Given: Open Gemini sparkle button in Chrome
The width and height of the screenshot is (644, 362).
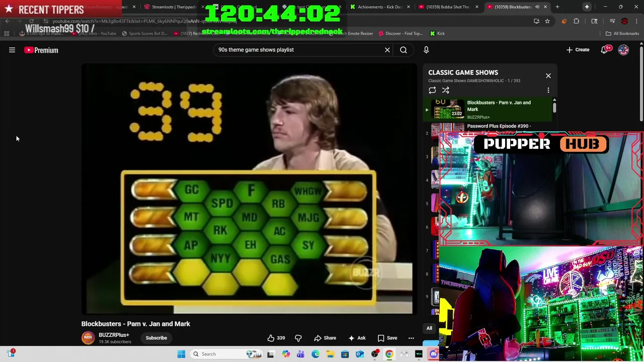Looking at the screenshot, I should 587,7.
